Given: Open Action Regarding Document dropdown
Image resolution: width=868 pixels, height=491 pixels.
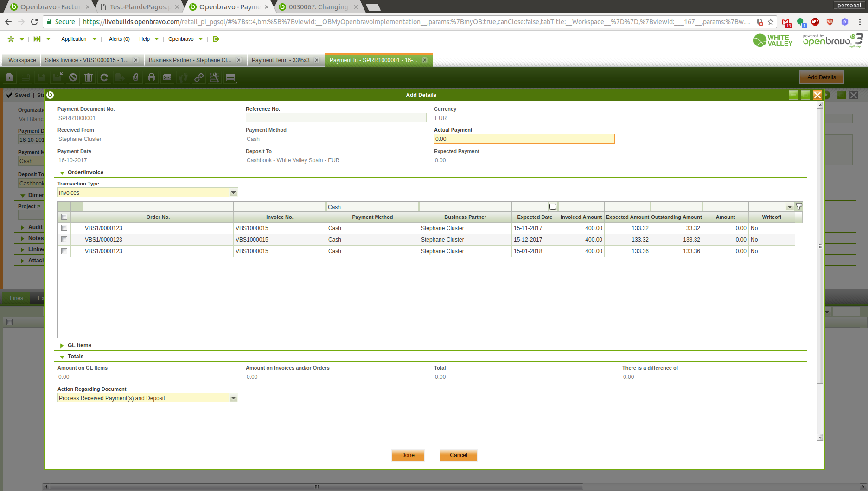Looking at the screenshot, I should tap(233, 398).
